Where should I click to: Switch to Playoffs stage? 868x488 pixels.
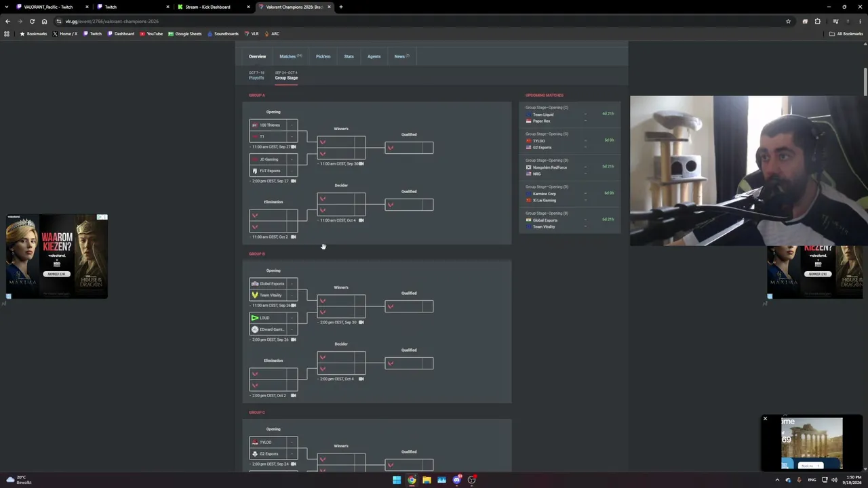pos(256,75)
